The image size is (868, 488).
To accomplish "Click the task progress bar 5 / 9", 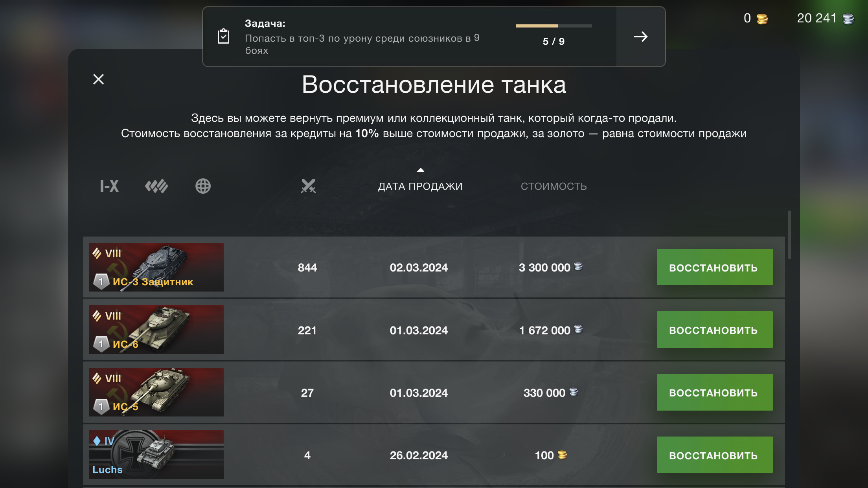I will [554, 26].
